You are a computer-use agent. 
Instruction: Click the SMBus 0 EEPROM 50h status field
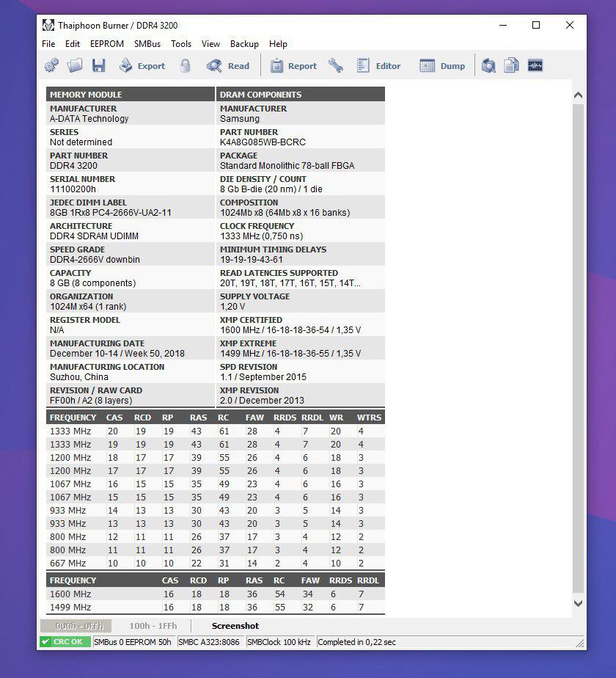(x=133, y=641)
